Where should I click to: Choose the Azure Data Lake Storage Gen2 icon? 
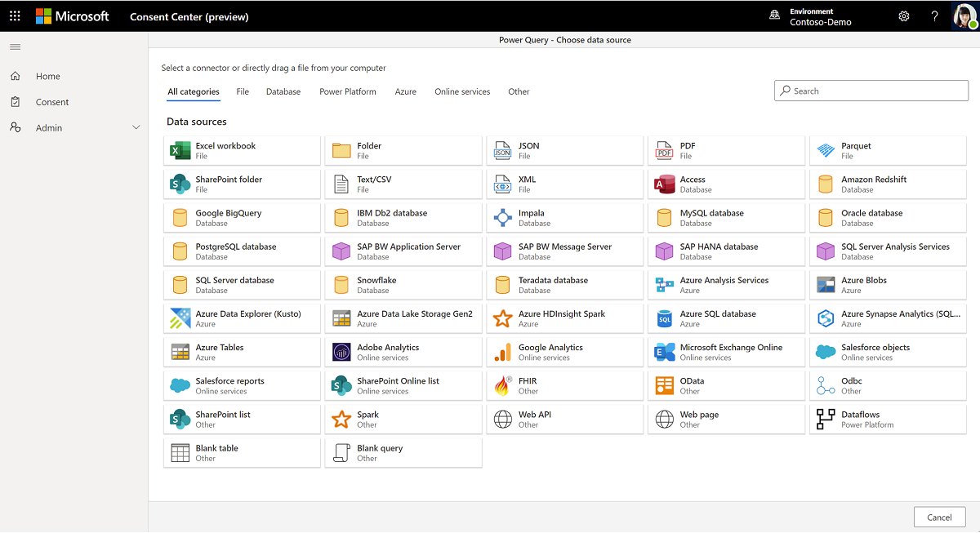341,318
